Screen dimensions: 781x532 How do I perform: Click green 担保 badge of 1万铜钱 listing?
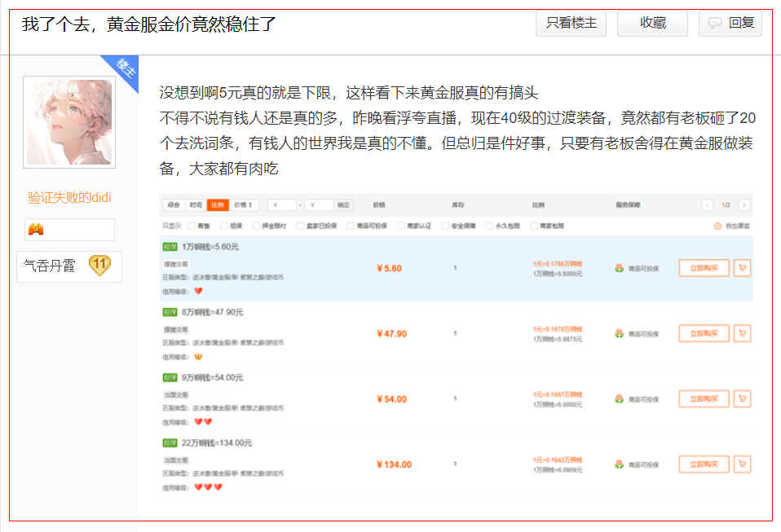click(170, 247)
